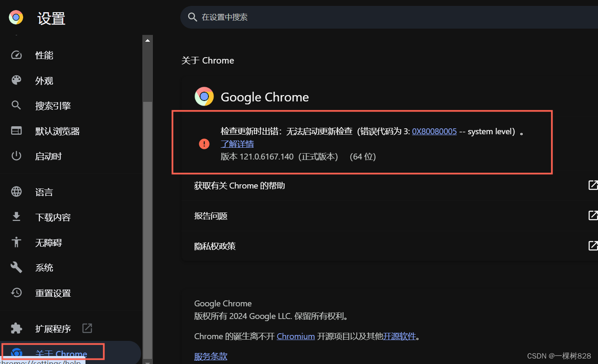Click the reset clock icon next to 重置设置
This screenshot has width=598, height=364.
pyautogui.click(x=16, y=293)
